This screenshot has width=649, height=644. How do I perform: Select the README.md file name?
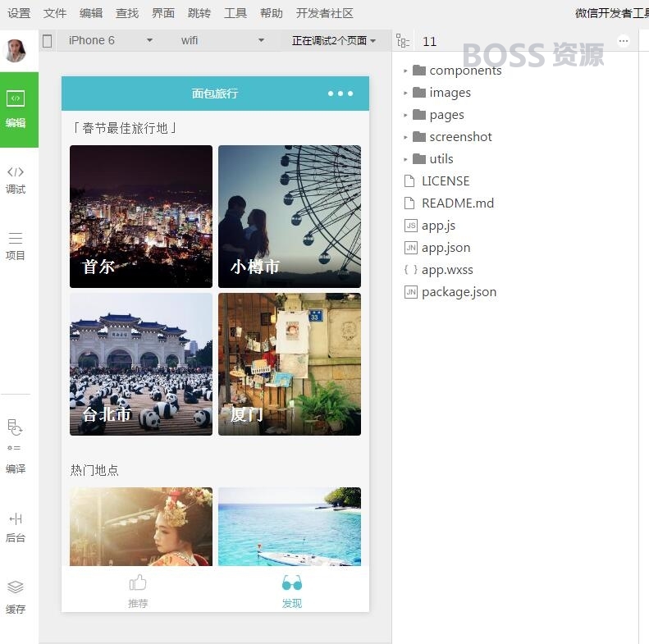[x=458, y=203]
